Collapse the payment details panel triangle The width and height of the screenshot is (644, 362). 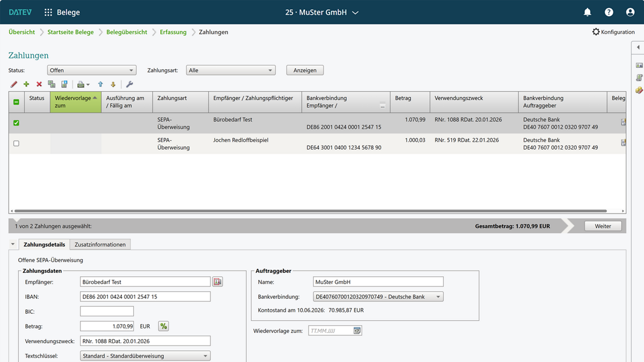pos(13,244)
